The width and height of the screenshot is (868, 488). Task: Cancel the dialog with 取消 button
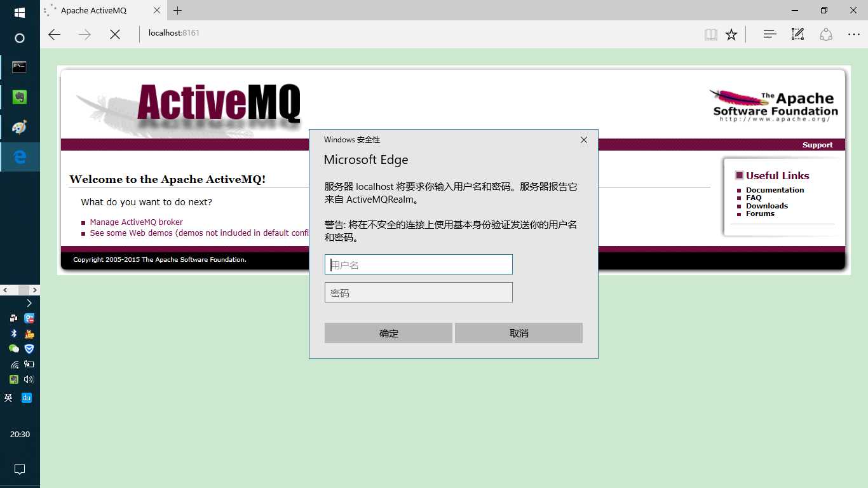click(519, 333)
